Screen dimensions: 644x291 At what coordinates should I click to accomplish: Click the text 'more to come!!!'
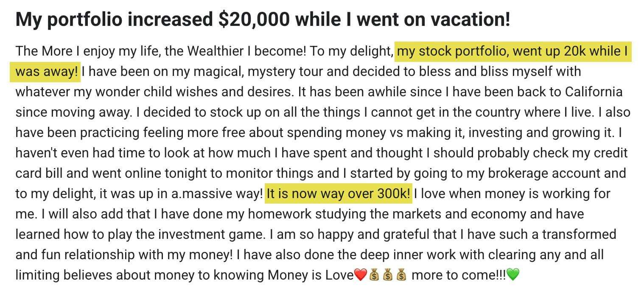[459, 276]
